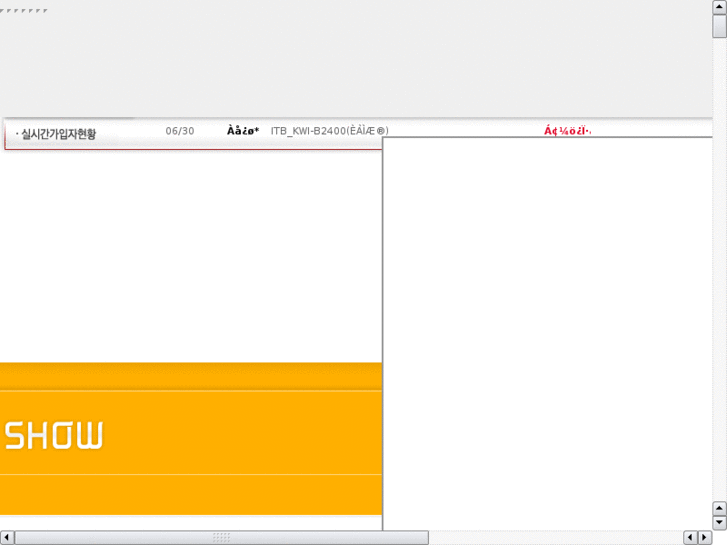Select the ITB_KWI-B2400 entry text
The width and height of the screenshot is (727, 545).
pyautogui.click(x=330, y=131)
